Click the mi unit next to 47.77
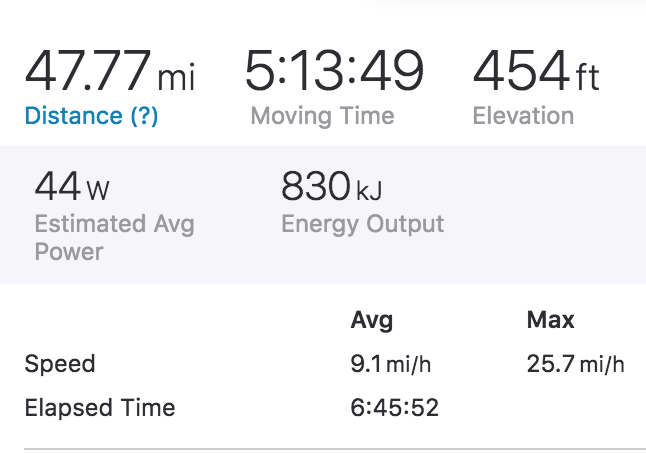 176,78
